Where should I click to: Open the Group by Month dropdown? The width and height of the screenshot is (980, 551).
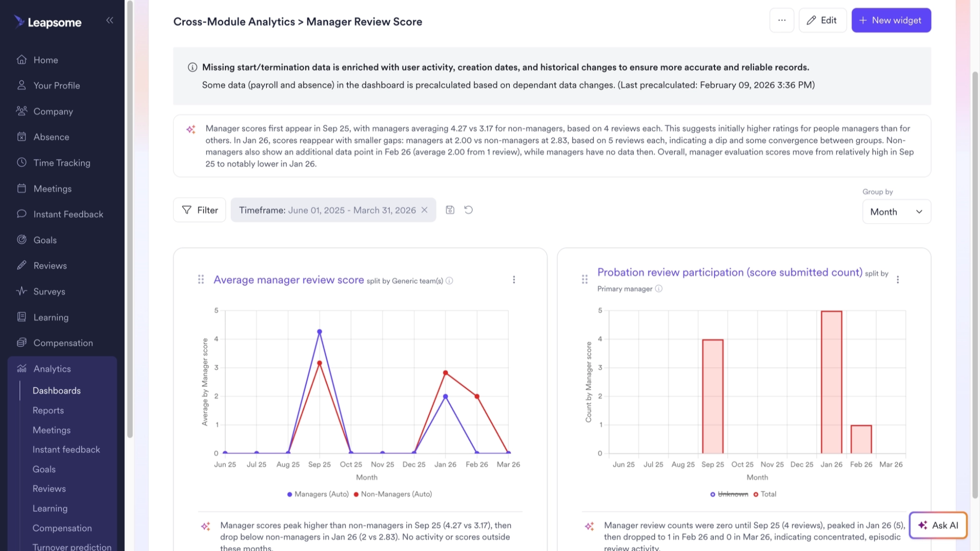(896, 212)
